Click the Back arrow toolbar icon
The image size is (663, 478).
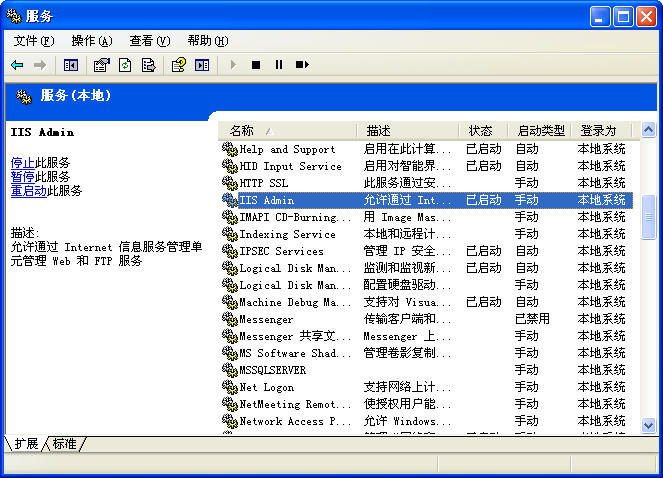(x=17, y=65)
